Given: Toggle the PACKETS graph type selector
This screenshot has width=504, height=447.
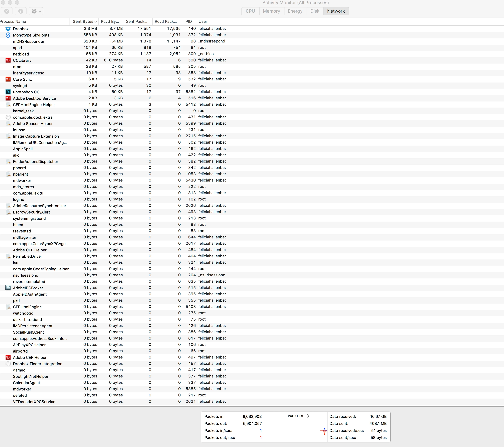Looking at the screenshot, I should pyautogui.click(x=298, y=416).
